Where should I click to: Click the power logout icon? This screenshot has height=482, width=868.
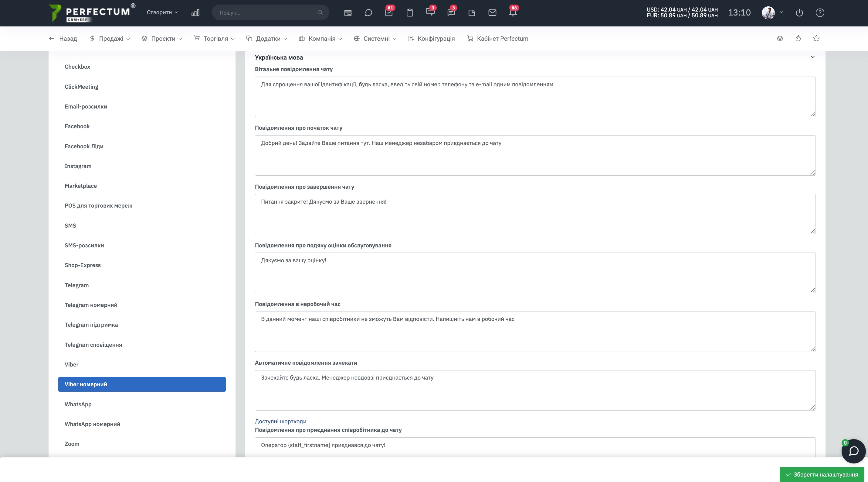point(799,13)
